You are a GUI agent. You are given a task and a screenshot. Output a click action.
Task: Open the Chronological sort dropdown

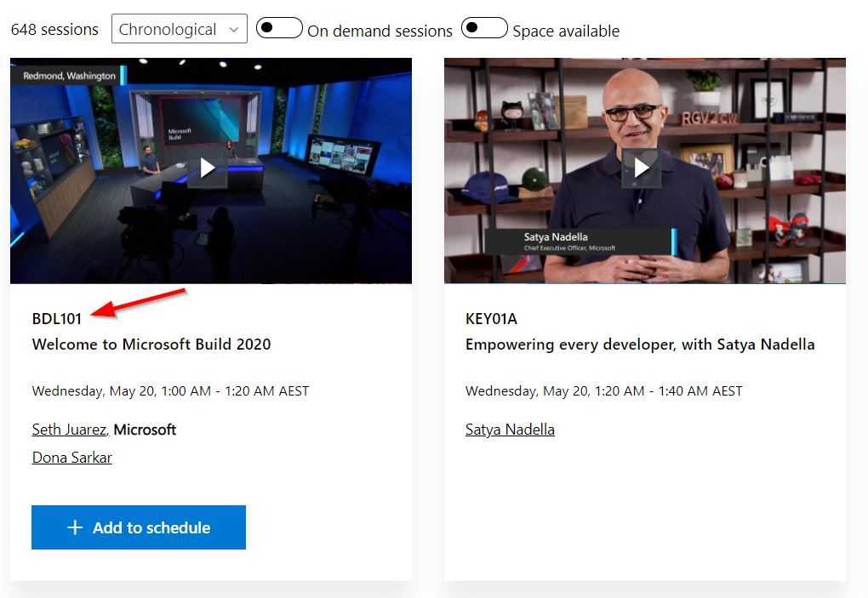pos(180,29)
